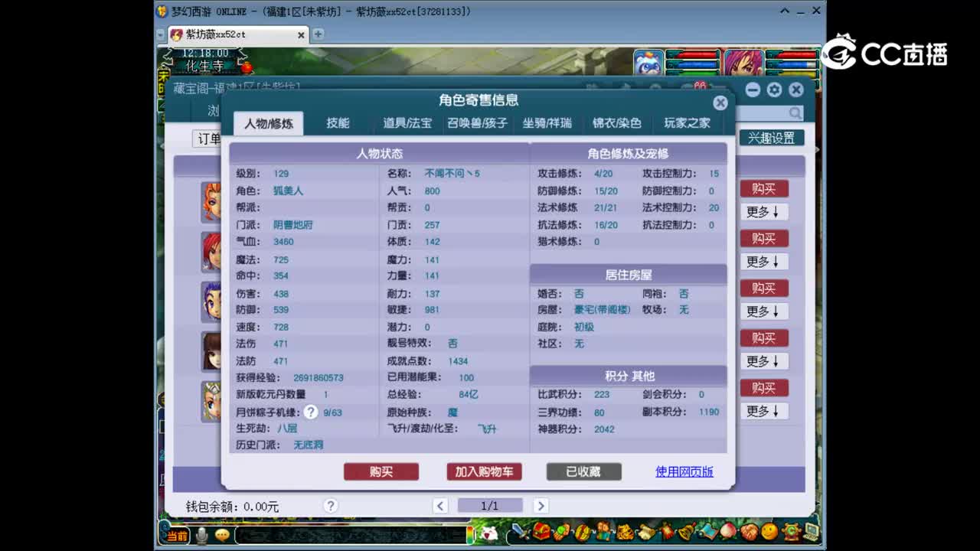Open the 使用网页版 link
The height and width of the screenshot is (551, 980).
pos(684,472)
